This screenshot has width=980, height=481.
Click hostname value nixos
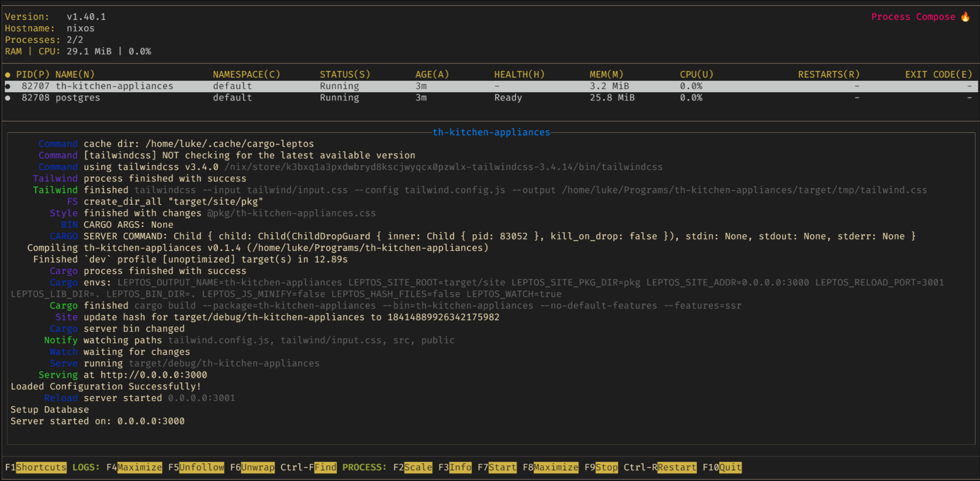click(x=81, y=28)
